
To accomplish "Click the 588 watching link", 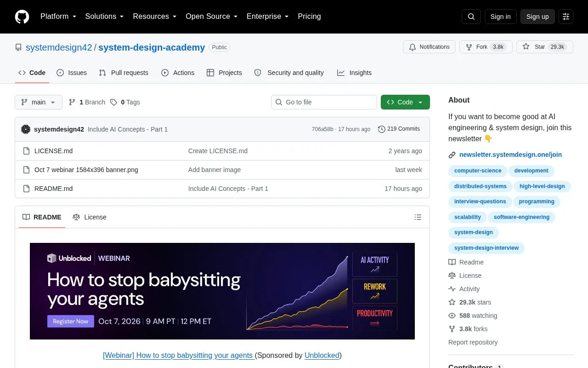I will point(473,316).
